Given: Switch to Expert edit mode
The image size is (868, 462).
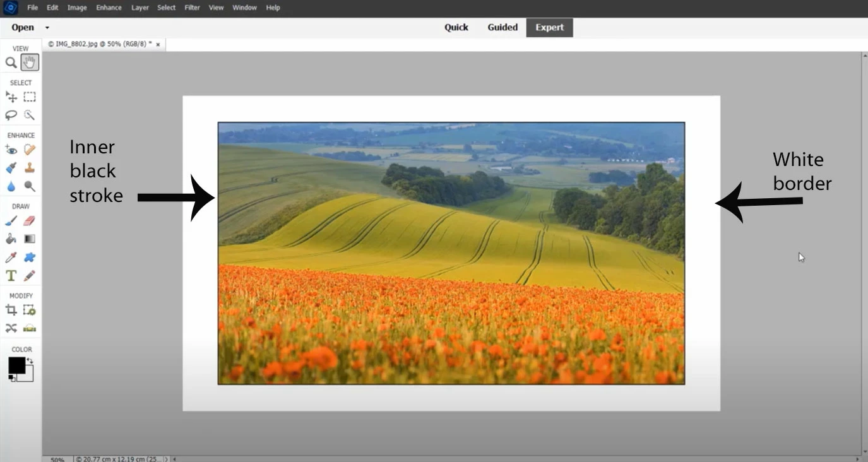Looking at the screenshot, I should [550, 27].
